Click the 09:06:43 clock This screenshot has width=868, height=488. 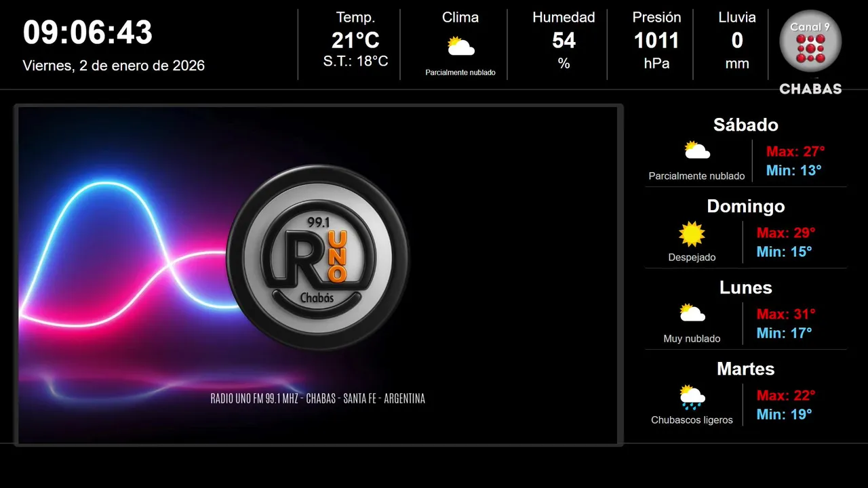pos(87,33)
